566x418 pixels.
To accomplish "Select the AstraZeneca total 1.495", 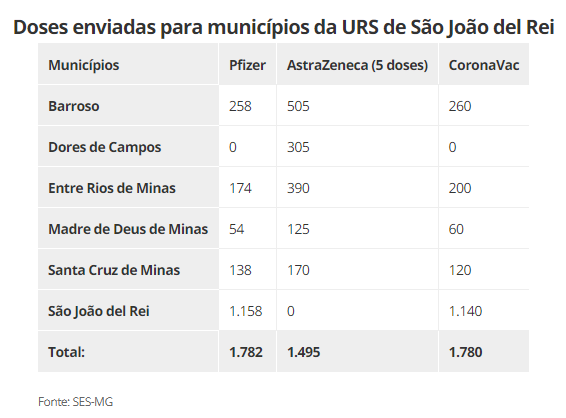I will (304, 352).
